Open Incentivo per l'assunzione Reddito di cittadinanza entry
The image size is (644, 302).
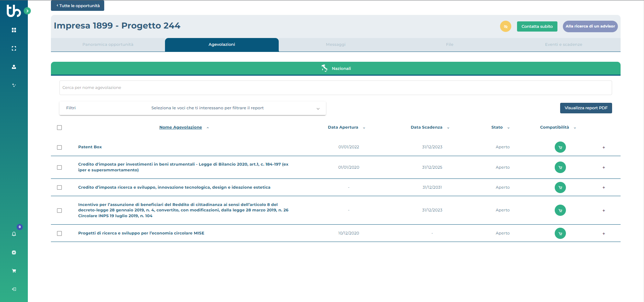pyautogui.click(x=183, y=210)
